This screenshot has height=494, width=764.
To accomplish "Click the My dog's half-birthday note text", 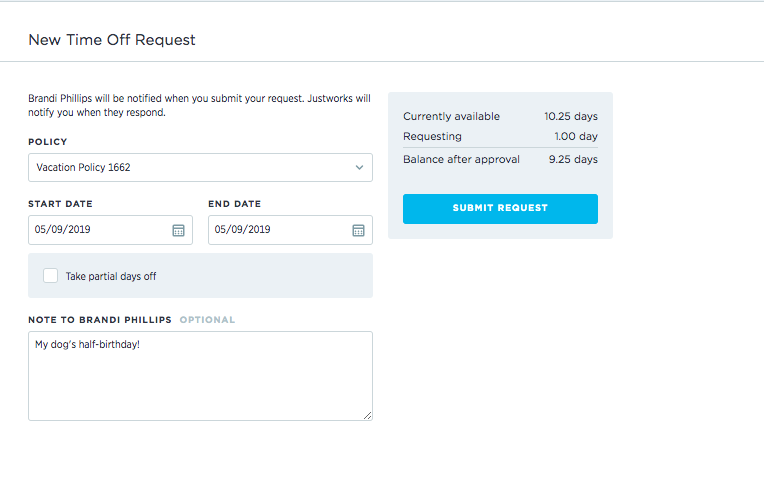I will (x=87, y=344).
